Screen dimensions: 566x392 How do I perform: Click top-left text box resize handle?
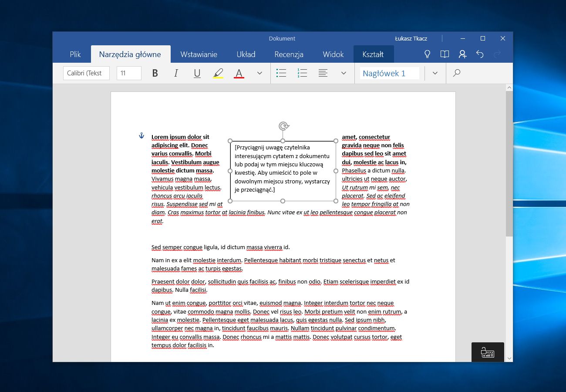(x=230, y=141)
